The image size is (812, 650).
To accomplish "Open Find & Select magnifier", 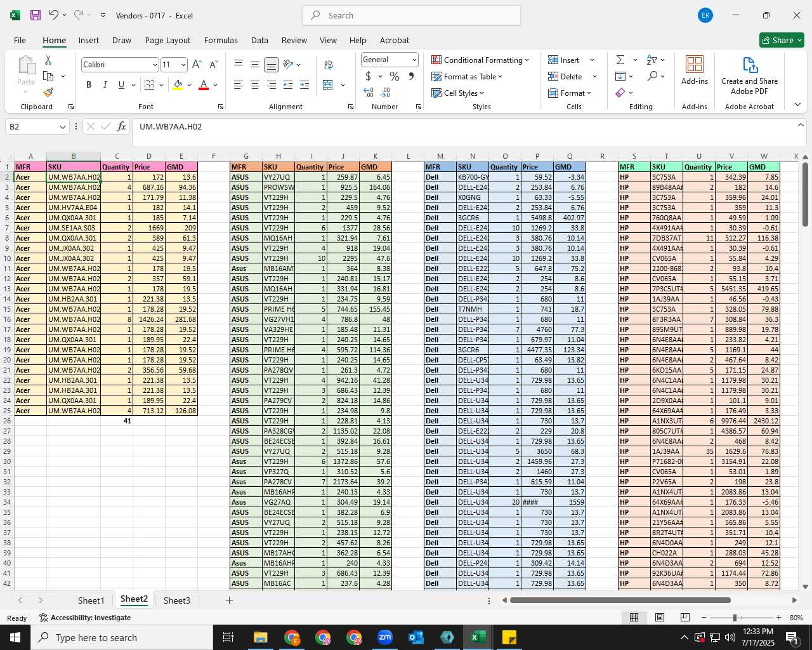I will pyautogui.click(x=652, y=76).
